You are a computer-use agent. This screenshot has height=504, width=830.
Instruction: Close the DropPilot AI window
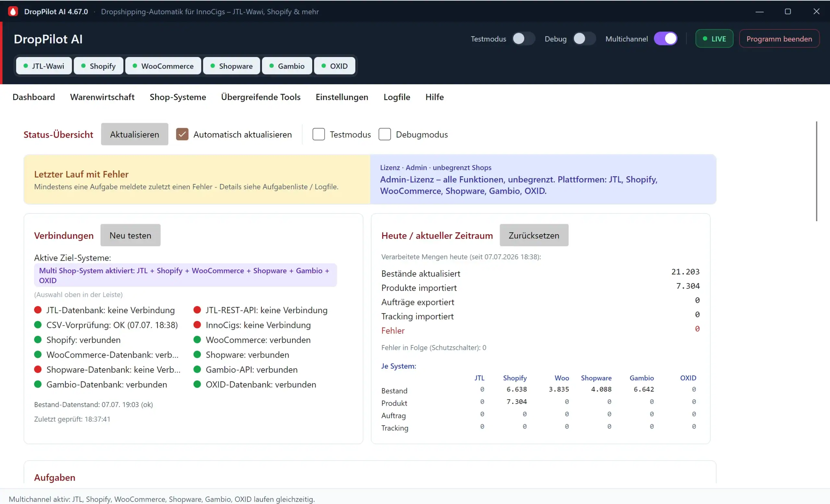[x=816, y=11]
